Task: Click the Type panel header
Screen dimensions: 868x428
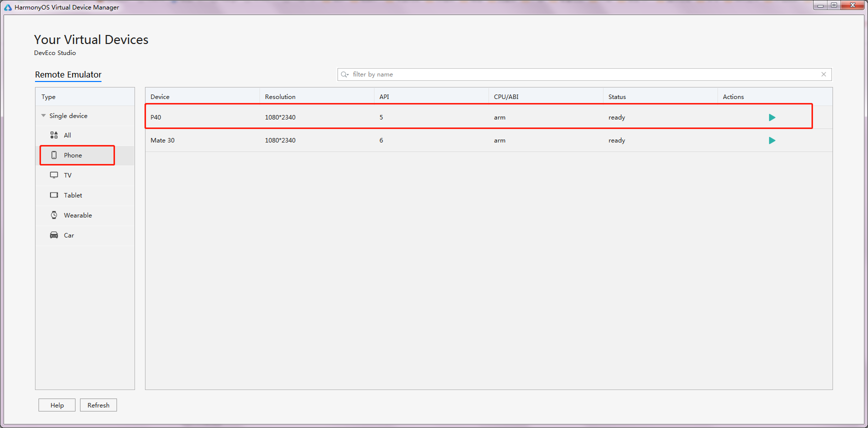Action: point(85,96)
